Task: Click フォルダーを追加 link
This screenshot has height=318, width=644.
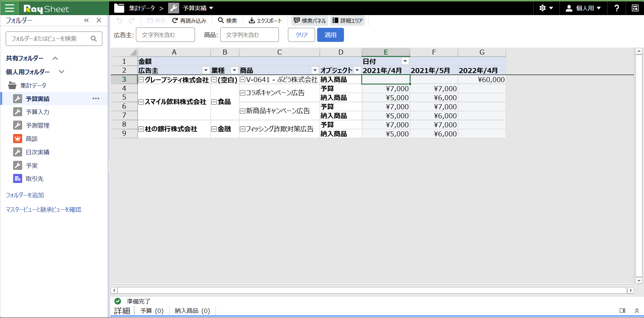Action: (25, 195)
